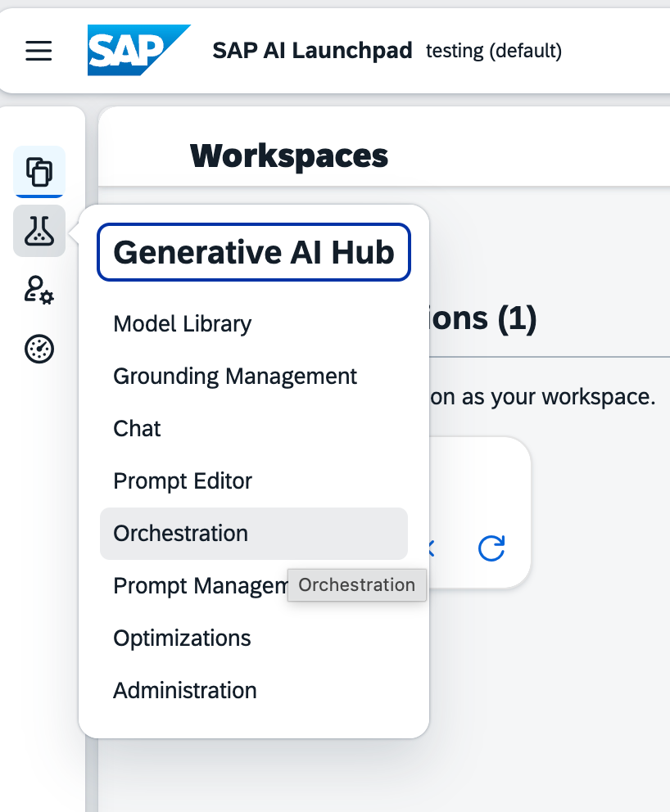Screen dimensions: 670x812
Task: Click the Generative AI Hub menu header
Action: point(254,252)
